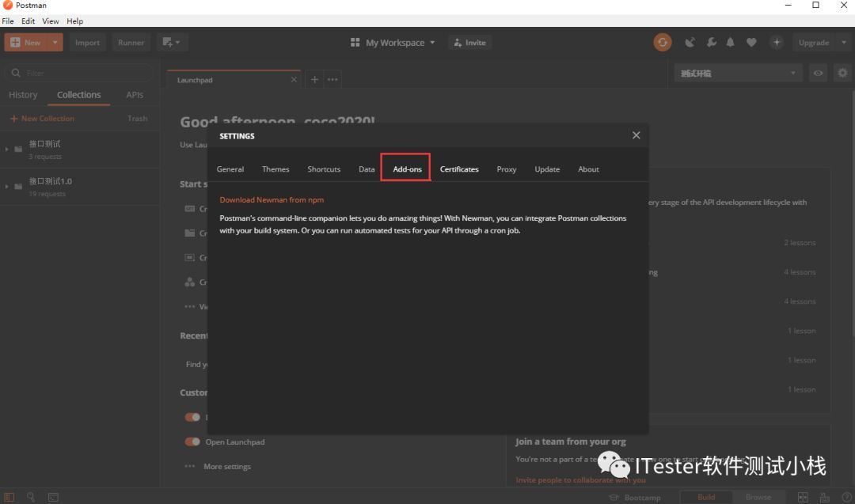Toggle the first switch under Customize
The image size is (855, 504).
pyautogui.click(x=192, y=418)
